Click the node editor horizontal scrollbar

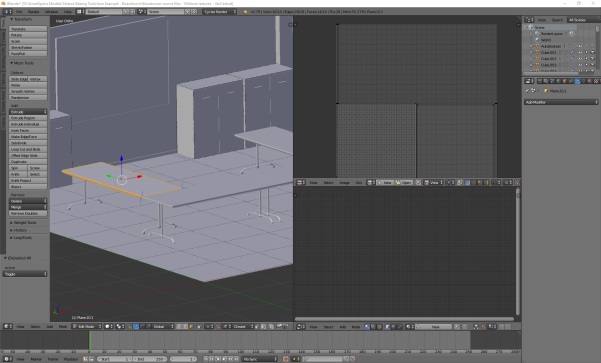pos(404,319)
